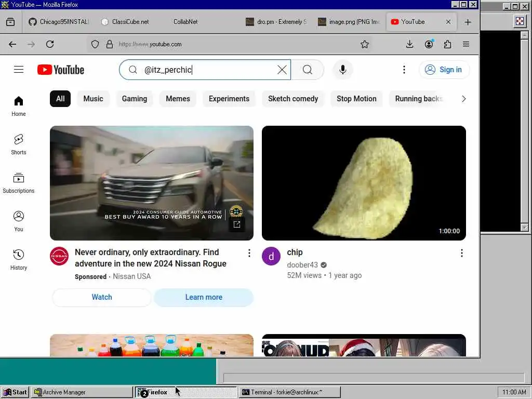
Task: Select the Music filter chip
Action: [94, 99]
